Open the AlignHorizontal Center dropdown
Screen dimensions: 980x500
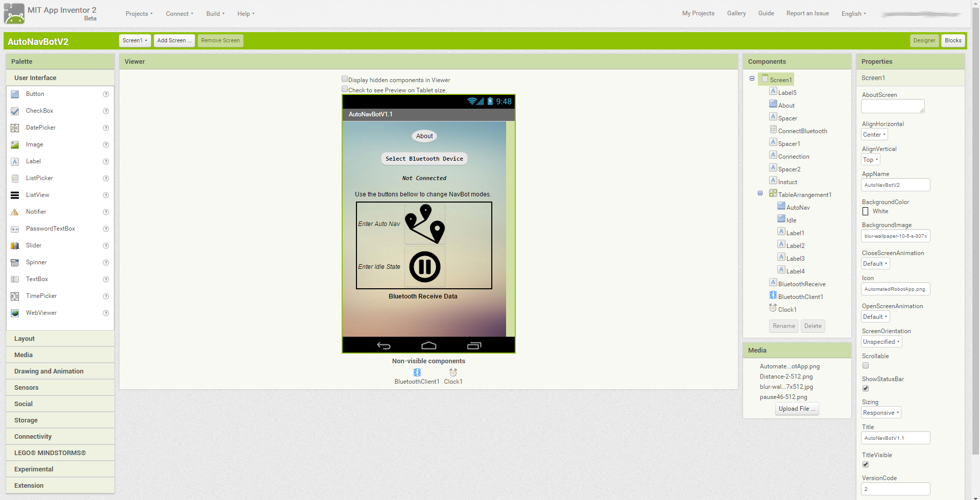click(x=874, y=135)
